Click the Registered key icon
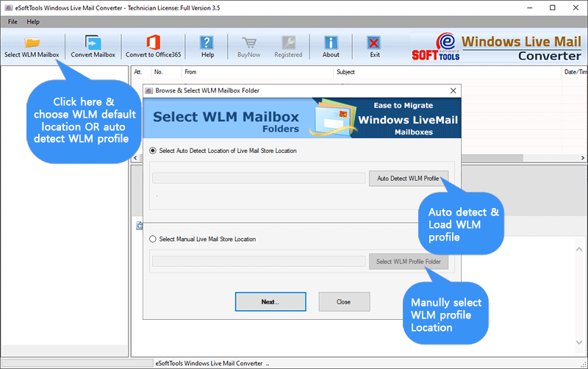 (x=288, y=47)
